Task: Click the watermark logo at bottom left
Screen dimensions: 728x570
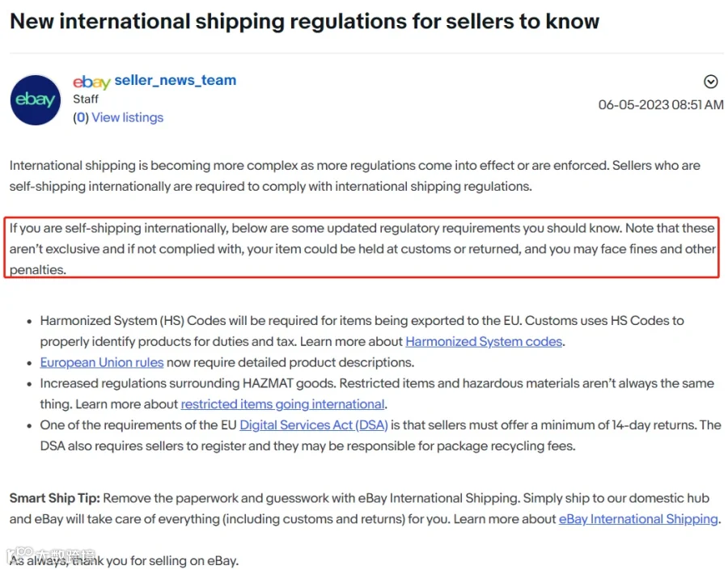Action: (x=51, y=555)
